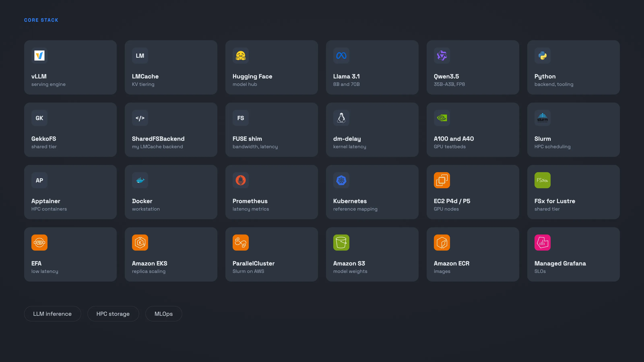644x362 pixels.
Task: Click the 'model weights' subtitle
Action: pos(350,271)
